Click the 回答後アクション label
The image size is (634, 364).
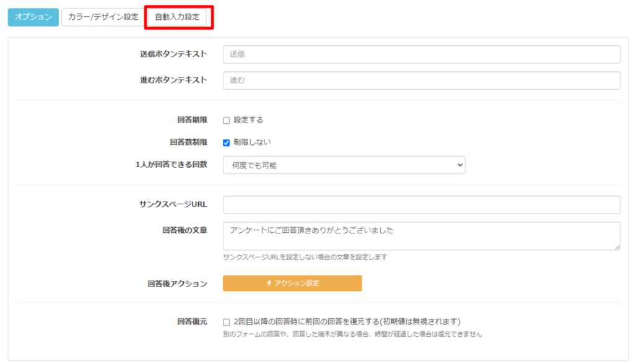click(177, 284)
